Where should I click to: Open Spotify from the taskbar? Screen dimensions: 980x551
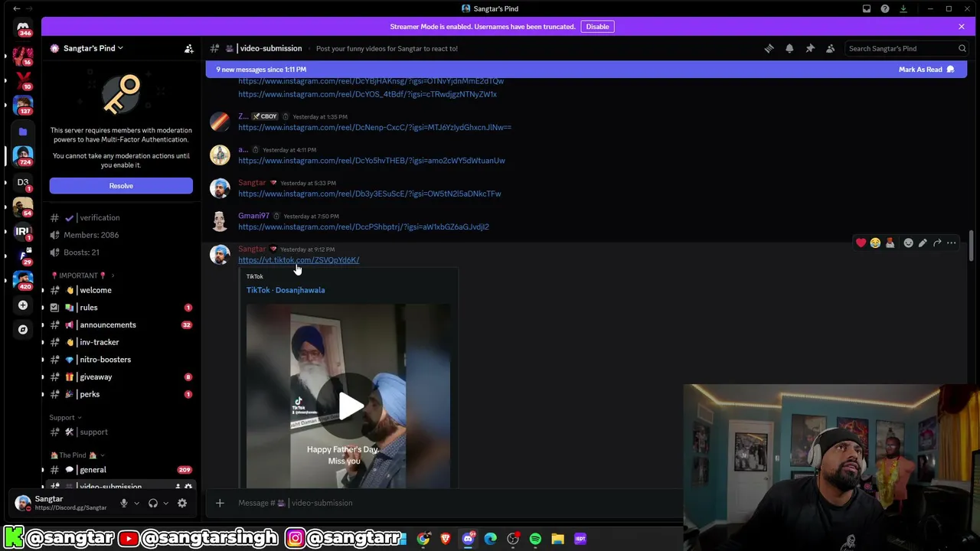[x=535, y=539]
